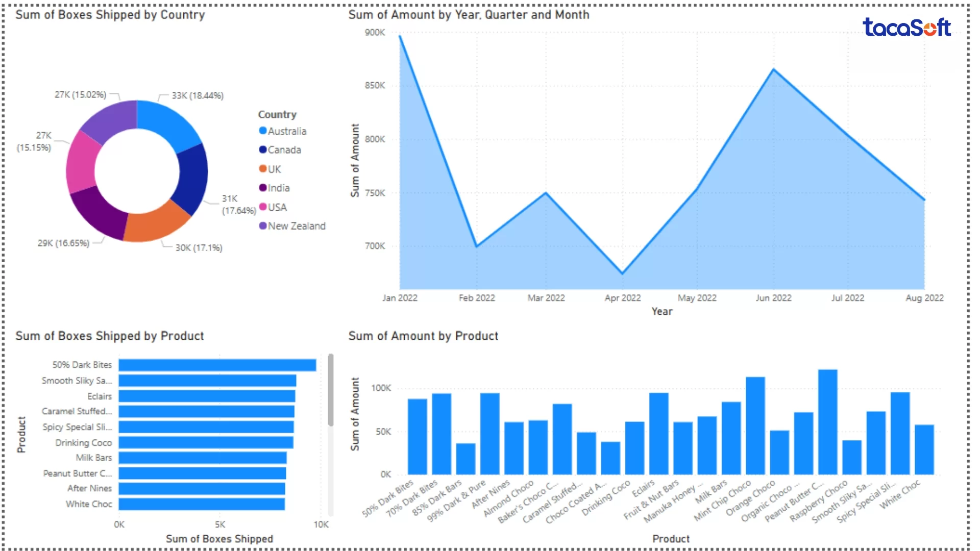Select New Zealand in the Country legend
This screenshot has width=980, height=551.
pos(292,226)
